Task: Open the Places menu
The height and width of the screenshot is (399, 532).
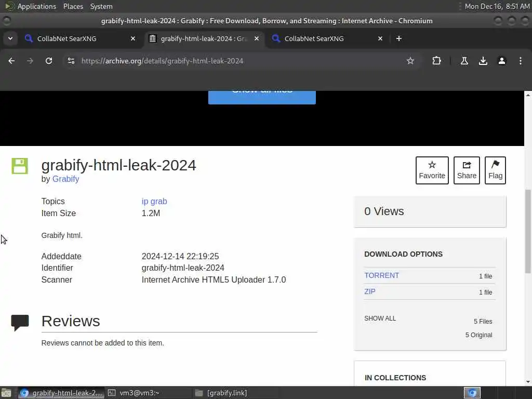Action: click(x=73, y=6)
